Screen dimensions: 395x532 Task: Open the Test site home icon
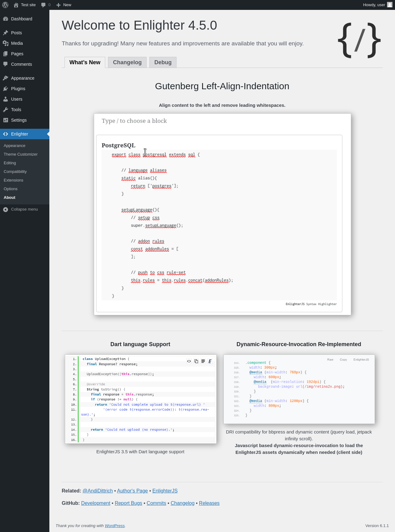(x=16, y=5)
